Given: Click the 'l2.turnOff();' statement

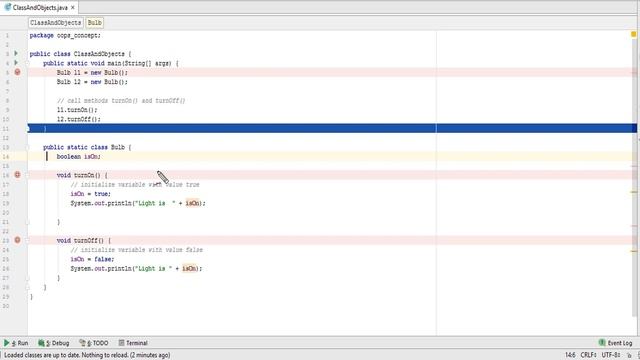Looking at the screenshot, I should [79, 119].
